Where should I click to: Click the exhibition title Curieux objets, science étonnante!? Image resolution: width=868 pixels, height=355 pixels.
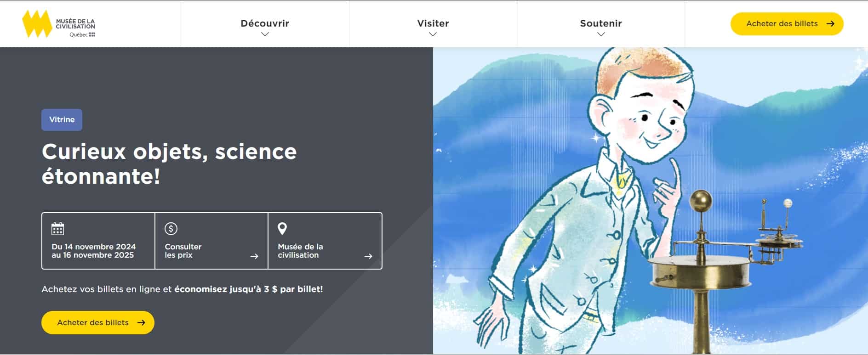coord(169,164)
